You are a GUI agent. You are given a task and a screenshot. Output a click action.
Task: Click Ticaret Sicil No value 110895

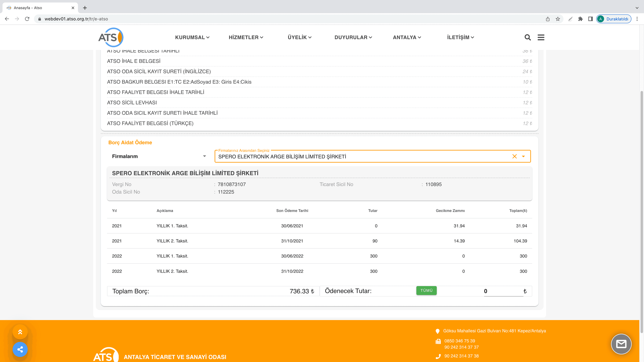point(434,184)
